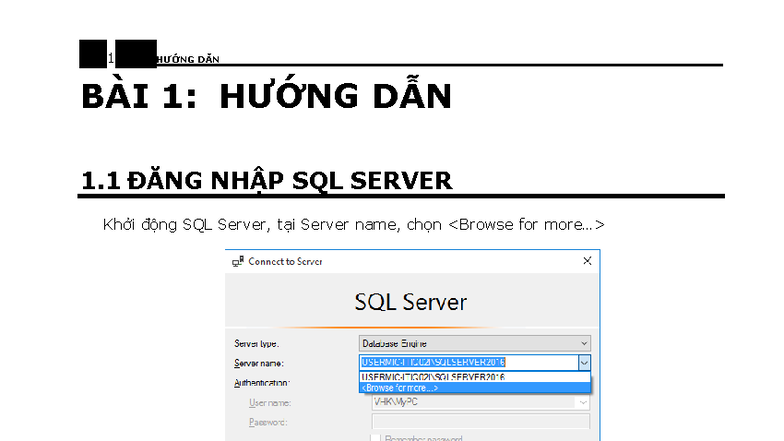
Task: Click the Connect to Server dialog icon
Action: tap(238, 262)
